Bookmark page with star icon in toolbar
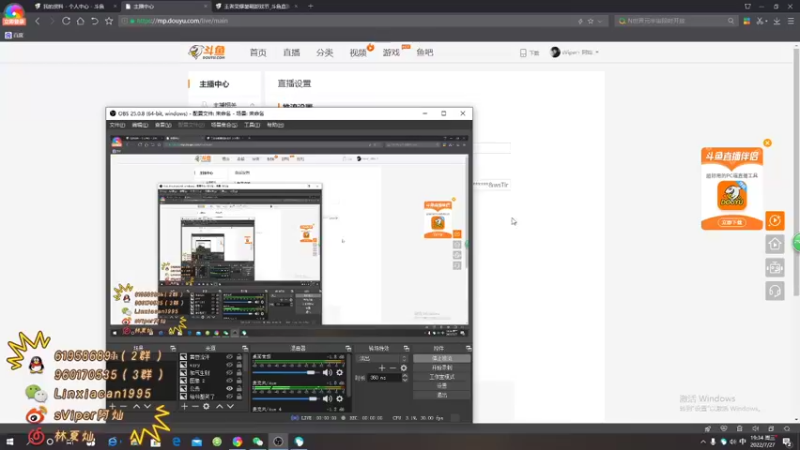This screenshot has width=800, height=450. (x=109, y=21)
